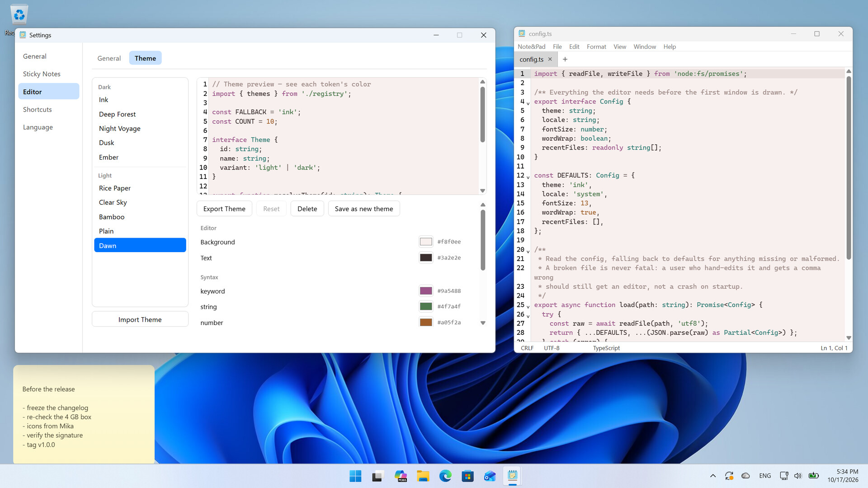Open the Note&Pad menu
The width and height of the screenshot is (868, 488).
(531, 47)
